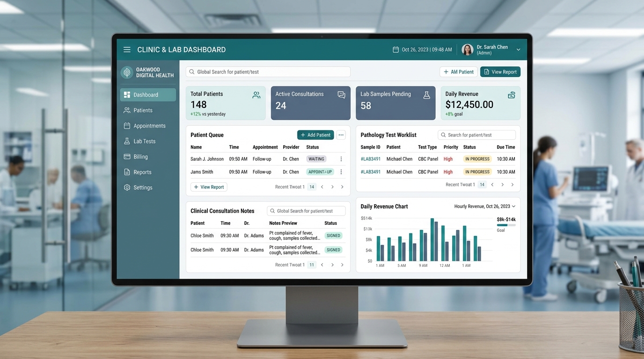Click Add Patient in Patient Queue
644x359 pixels.
coord(315,135)
